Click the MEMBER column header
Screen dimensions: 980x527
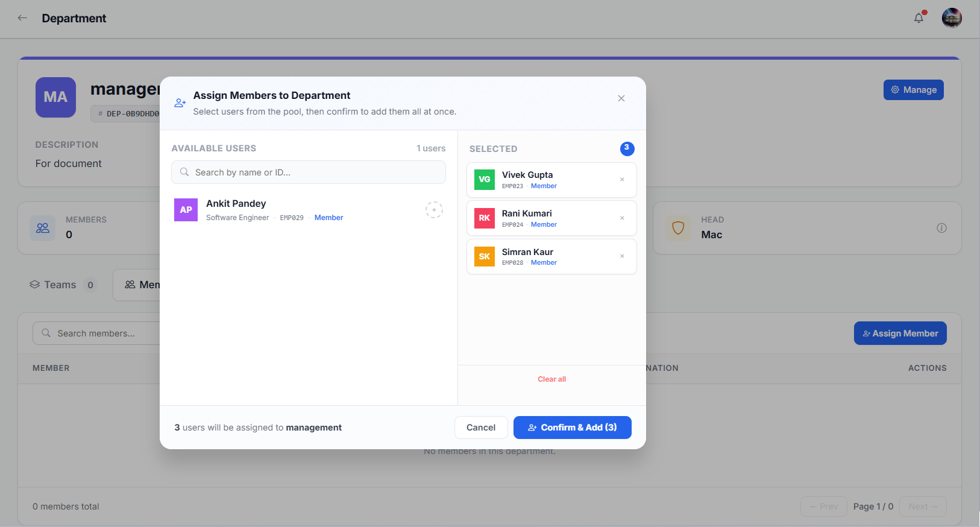click(x=51, y=368)
